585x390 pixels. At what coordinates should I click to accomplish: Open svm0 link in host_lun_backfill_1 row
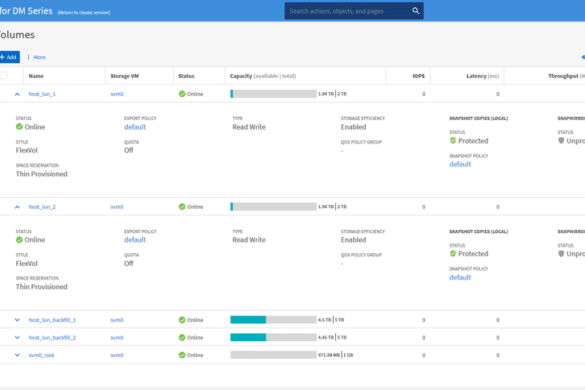click(x=117, y=320)
